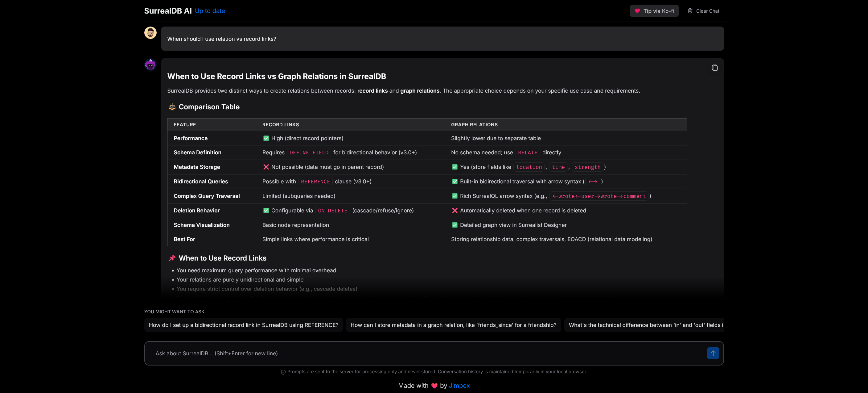
Task: Click the SurrealDB AI title
Action: [x=167, y=10]
